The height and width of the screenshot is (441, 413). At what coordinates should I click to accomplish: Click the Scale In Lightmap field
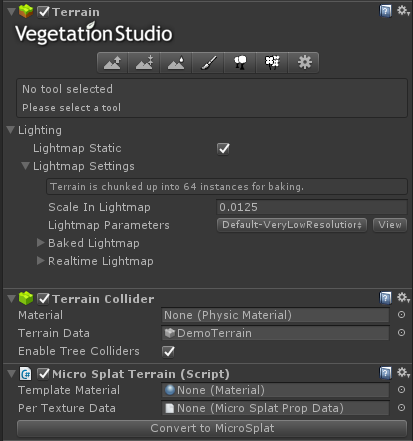[x=312, y=207]
